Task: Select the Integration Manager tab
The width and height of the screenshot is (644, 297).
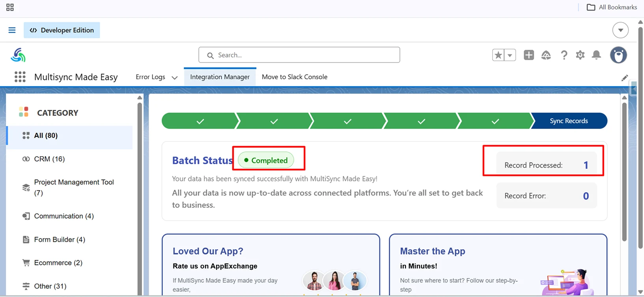Action: (220, 77)
